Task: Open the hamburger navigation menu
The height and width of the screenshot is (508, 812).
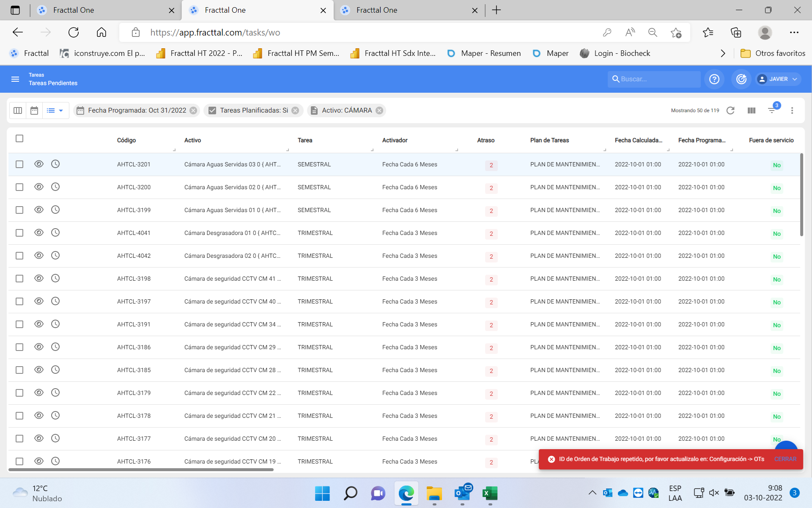Action: (15, 79)
